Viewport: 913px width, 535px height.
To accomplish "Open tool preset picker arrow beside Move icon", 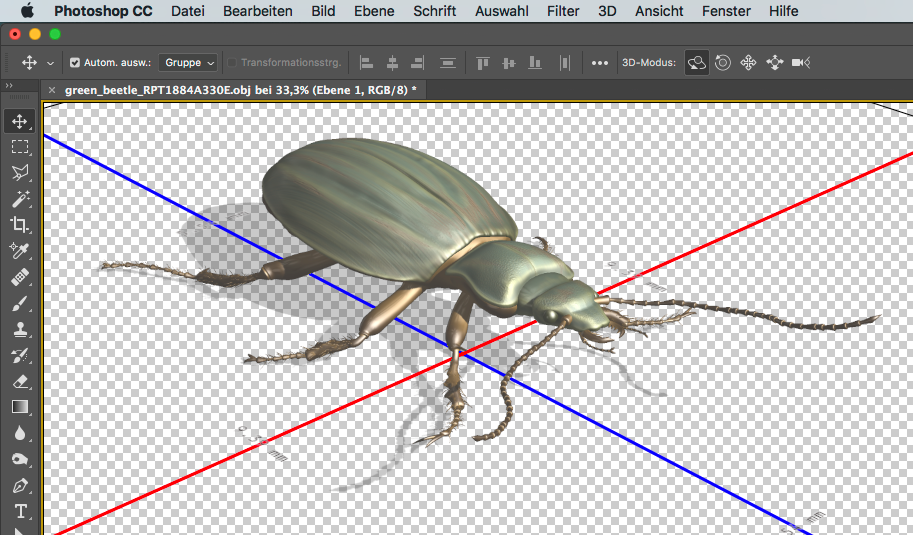I will [50, 63].
